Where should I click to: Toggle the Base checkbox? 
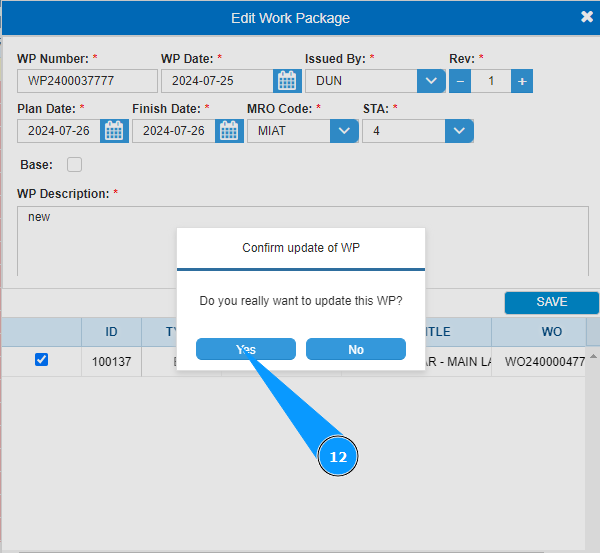coord(74,165)
